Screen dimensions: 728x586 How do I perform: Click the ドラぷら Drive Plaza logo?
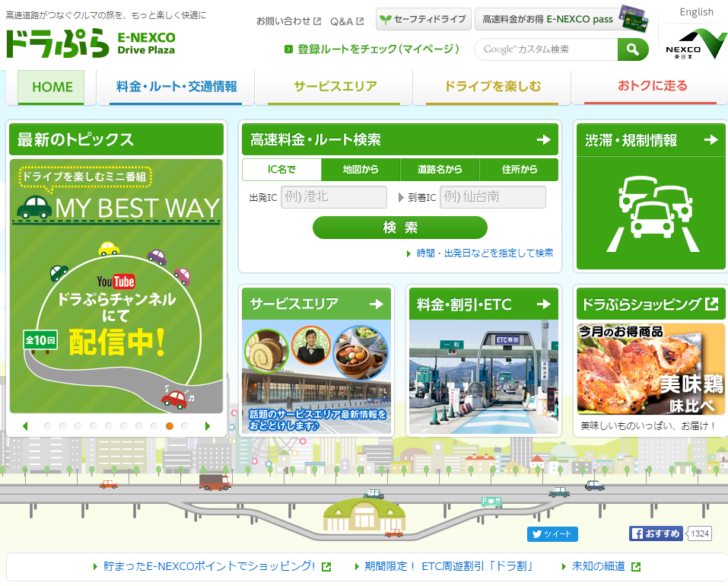91,43
